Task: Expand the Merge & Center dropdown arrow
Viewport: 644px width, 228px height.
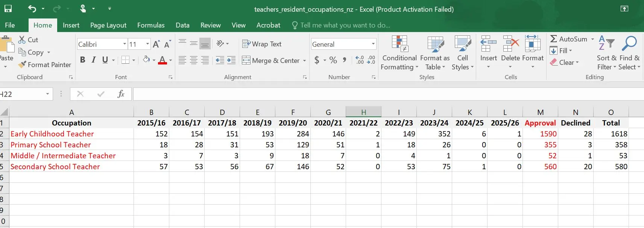Action: point(304,61)
